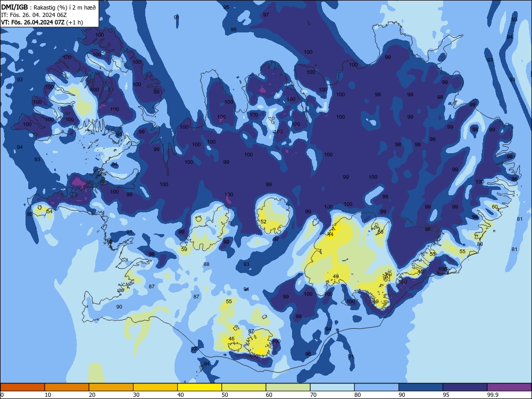532x399 pixels.
Task: Click the 'VT: Fös. 26.04.2024 07Z (+1 h)' line
Action: [x=42, y=22]
